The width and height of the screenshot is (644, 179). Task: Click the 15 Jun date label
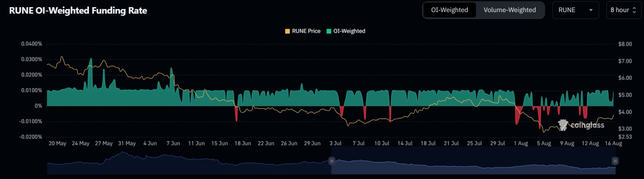(220, 144)
